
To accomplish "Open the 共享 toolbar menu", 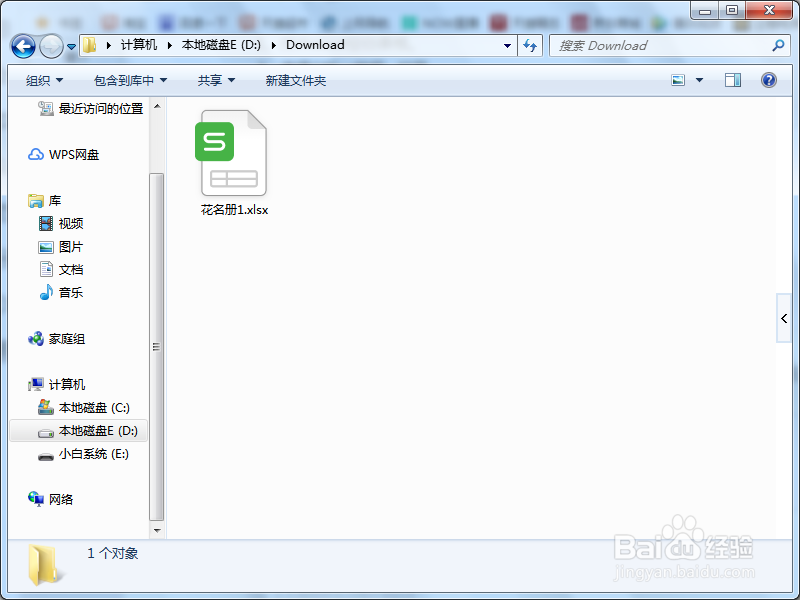I will (214, 80).
